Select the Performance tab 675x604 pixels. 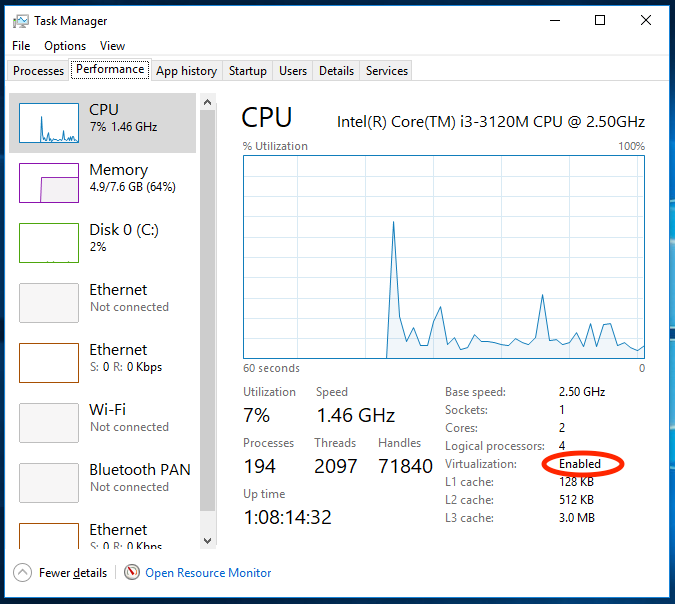click(x=110, y=69)
